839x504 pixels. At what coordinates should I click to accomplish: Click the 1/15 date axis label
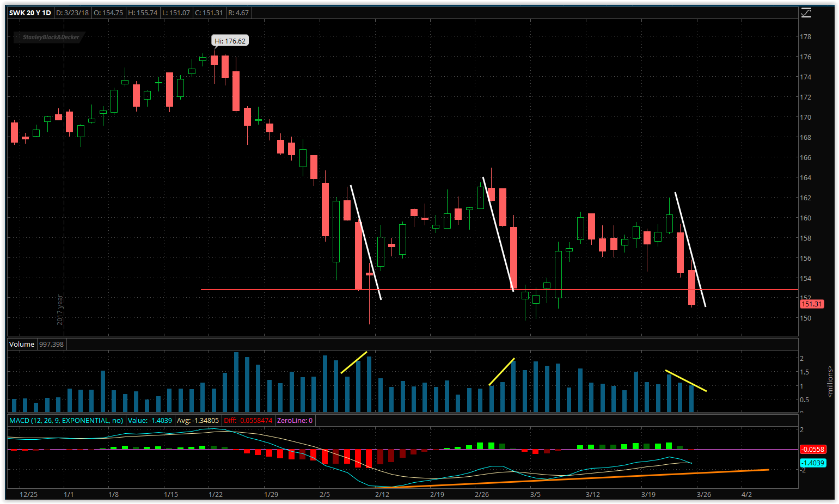[x=171, y=494]
